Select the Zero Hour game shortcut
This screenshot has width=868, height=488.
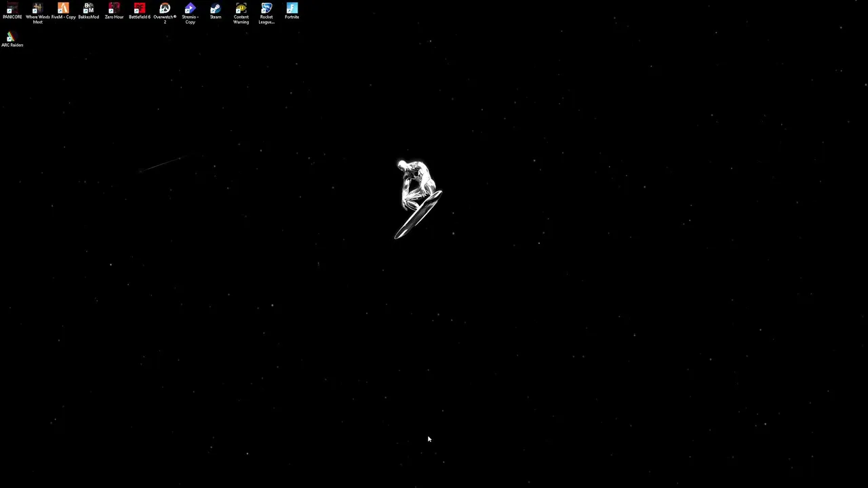tap(114, 11)
